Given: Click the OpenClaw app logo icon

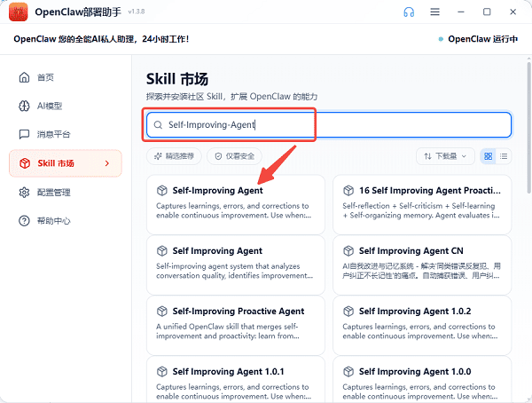Looking at the screenshot, I should (x=19, y=12).
